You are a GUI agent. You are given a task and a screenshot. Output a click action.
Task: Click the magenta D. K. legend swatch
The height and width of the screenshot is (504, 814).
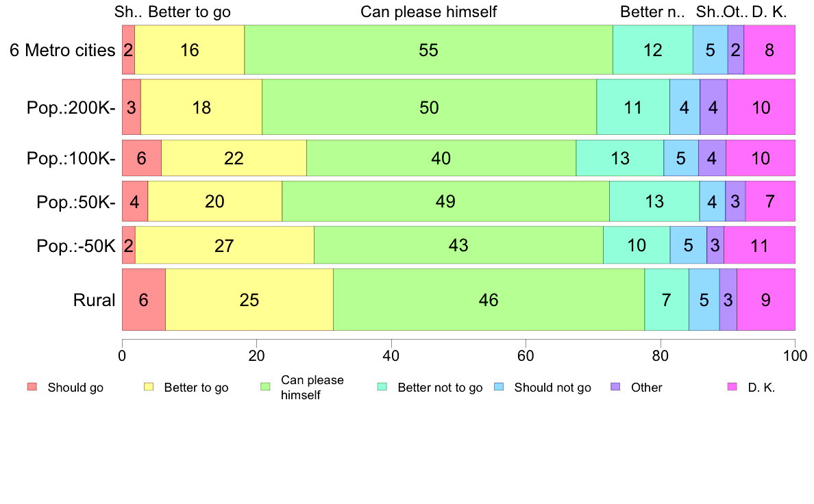[732, 387]
